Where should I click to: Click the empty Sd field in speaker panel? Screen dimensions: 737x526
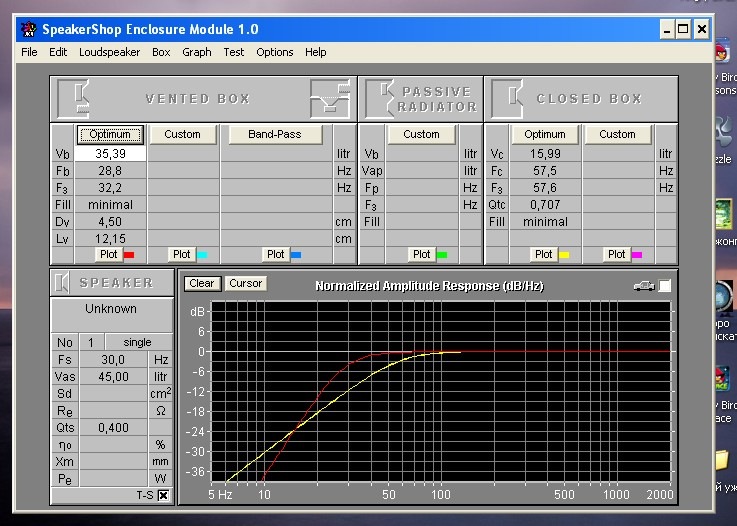[x=113, y=393]
